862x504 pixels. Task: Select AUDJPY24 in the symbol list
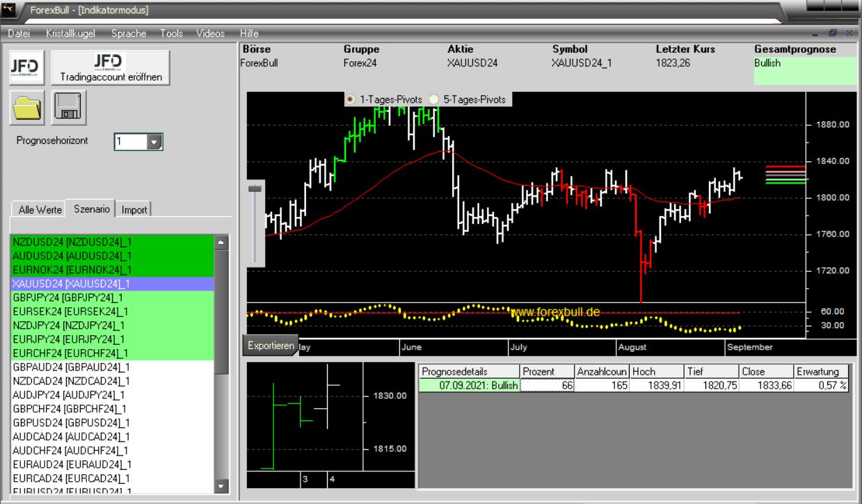pos(113,395)
